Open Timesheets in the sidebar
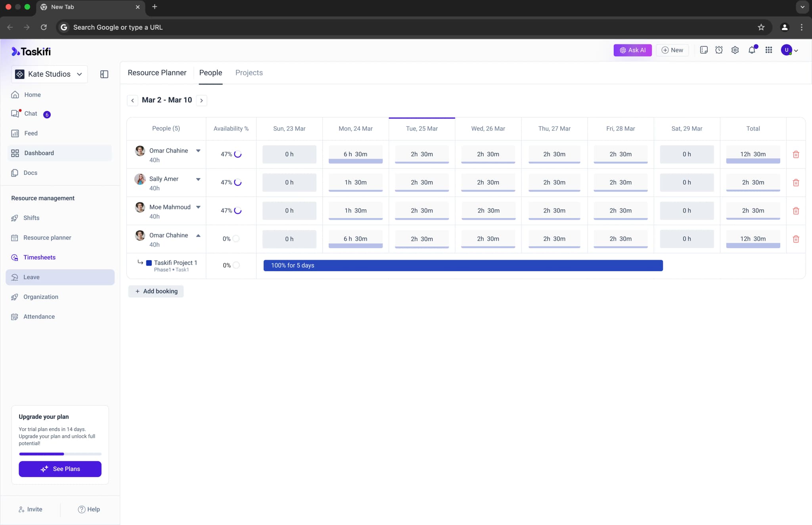The height and width of the screenshot is (525, 812). point(39,257)
